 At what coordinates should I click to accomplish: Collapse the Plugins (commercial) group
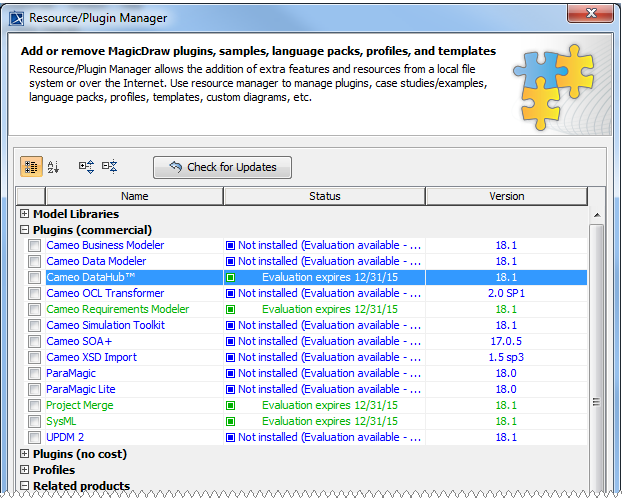25,230
